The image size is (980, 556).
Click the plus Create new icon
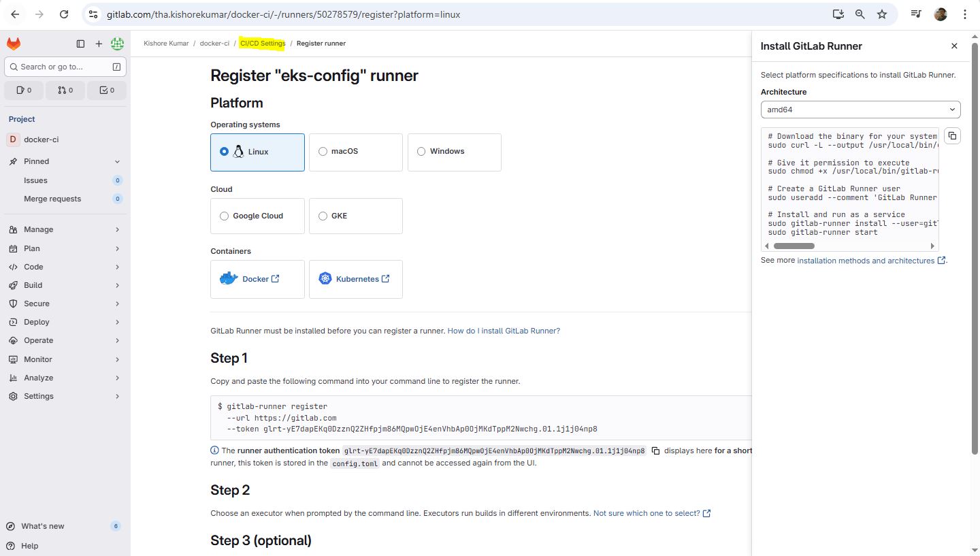(x=99, y=44)
